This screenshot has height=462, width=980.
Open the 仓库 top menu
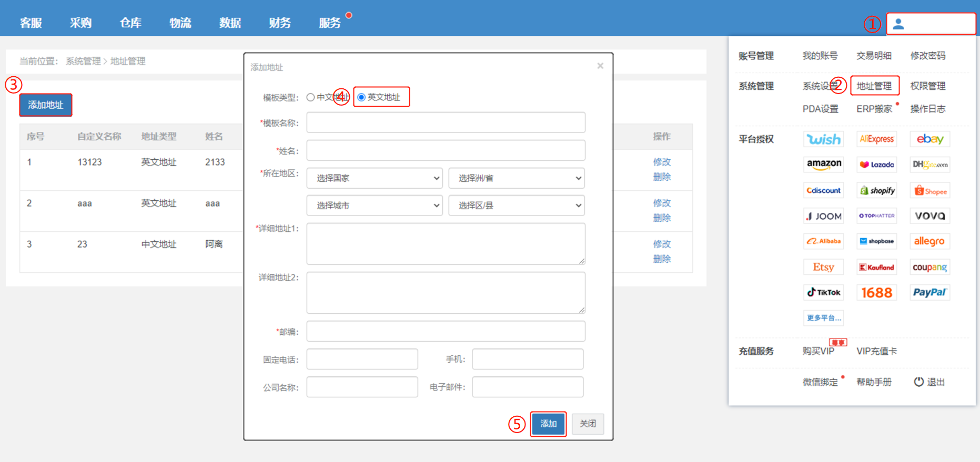(x=130, y=23)
